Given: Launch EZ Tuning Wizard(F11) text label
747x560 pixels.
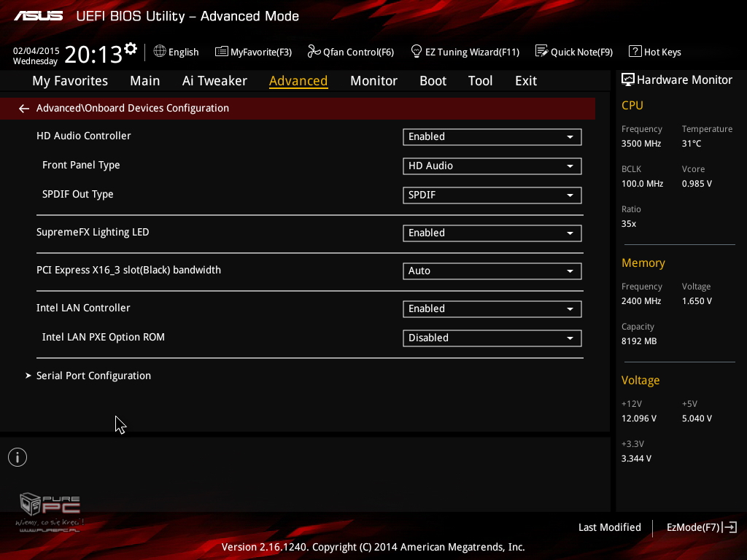Looking at the screenshot, I should point(472,52).
